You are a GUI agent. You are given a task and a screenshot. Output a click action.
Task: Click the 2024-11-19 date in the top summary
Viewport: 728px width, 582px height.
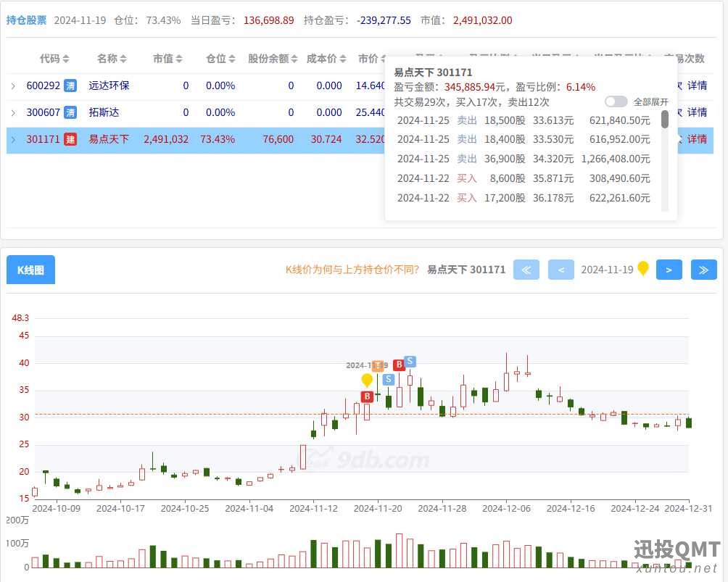click(x=80, y=20)
